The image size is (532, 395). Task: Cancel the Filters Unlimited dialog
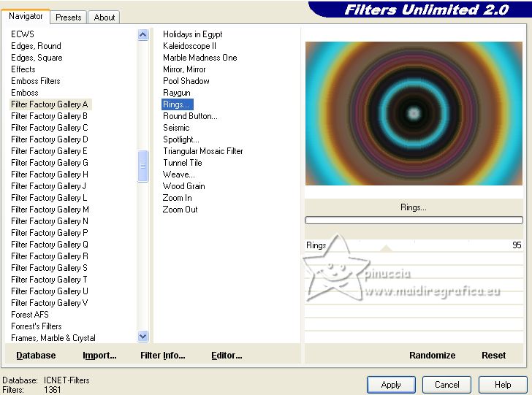(446, 385)
